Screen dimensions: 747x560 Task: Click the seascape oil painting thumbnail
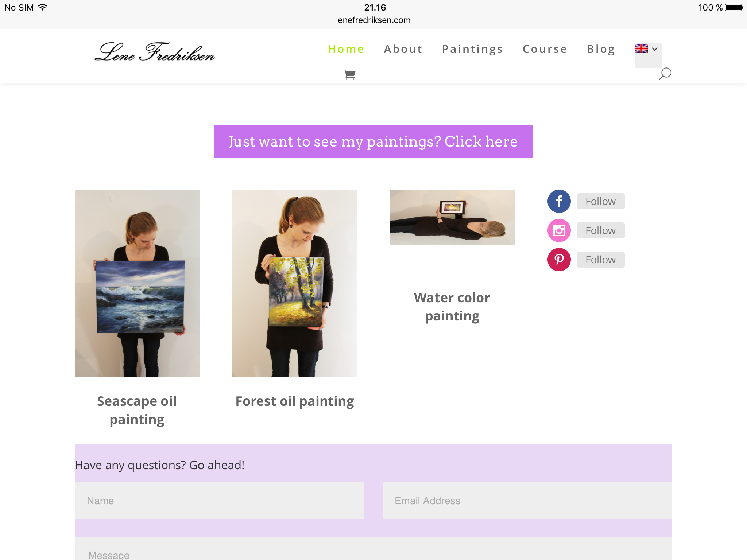[137, 283]
